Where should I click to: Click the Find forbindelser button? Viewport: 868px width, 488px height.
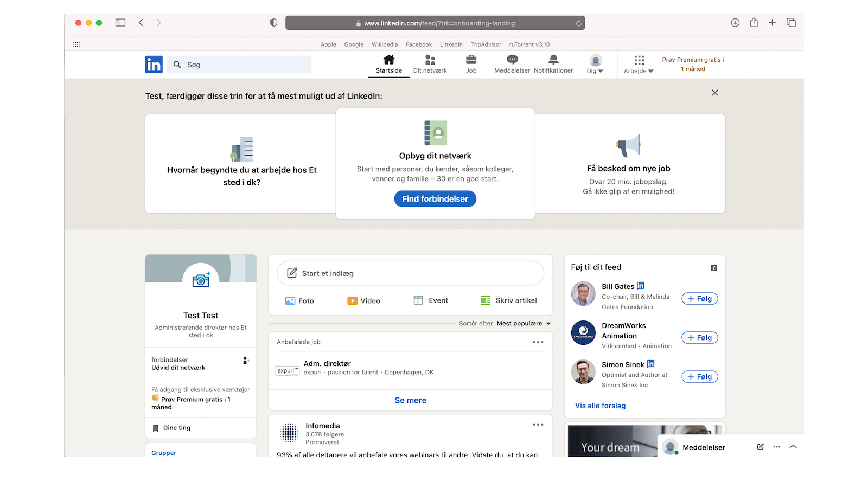pos(435,198)
